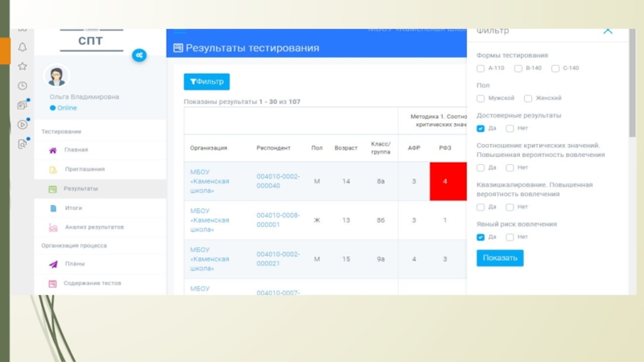
Task: Click the Приглашения invitation icon
Action: pyautogui.click(x=53, y=170)
